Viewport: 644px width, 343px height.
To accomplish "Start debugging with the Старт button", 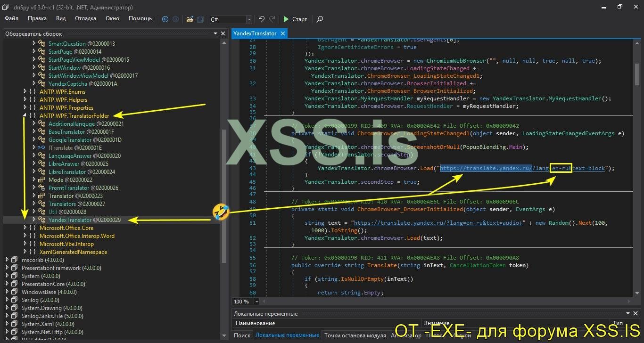I will pyautogui.click(x=295, y=19).
